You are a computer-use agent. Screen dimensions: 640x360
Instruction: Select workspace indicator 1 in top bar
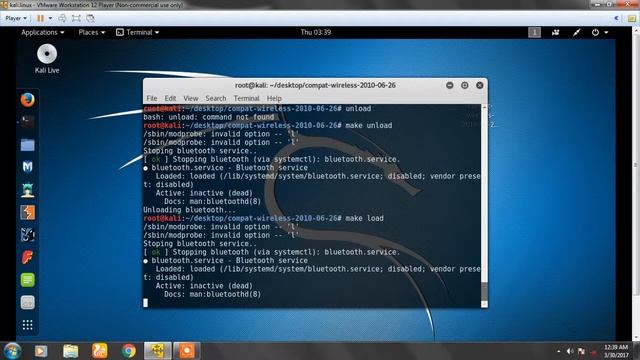tap(534, 32)
